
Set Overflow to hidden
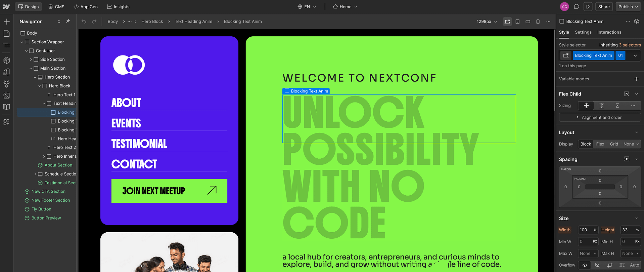597,265
